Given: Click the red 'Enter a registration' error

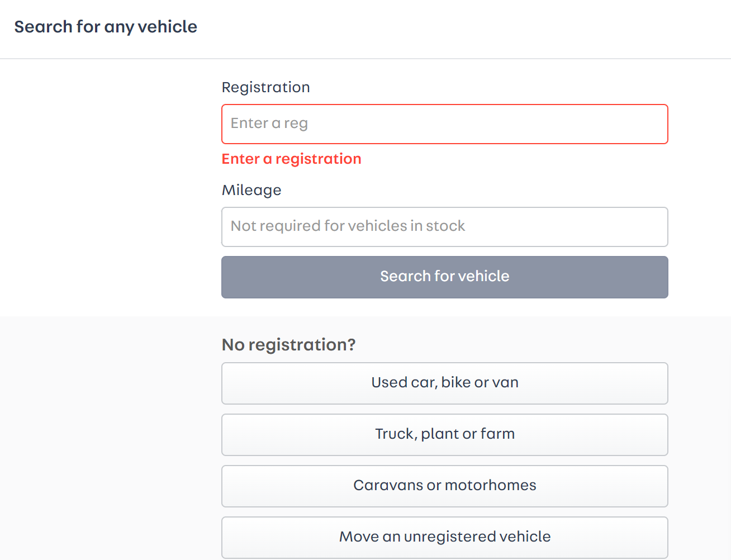Looking at the screenshot, I should 291,159.
